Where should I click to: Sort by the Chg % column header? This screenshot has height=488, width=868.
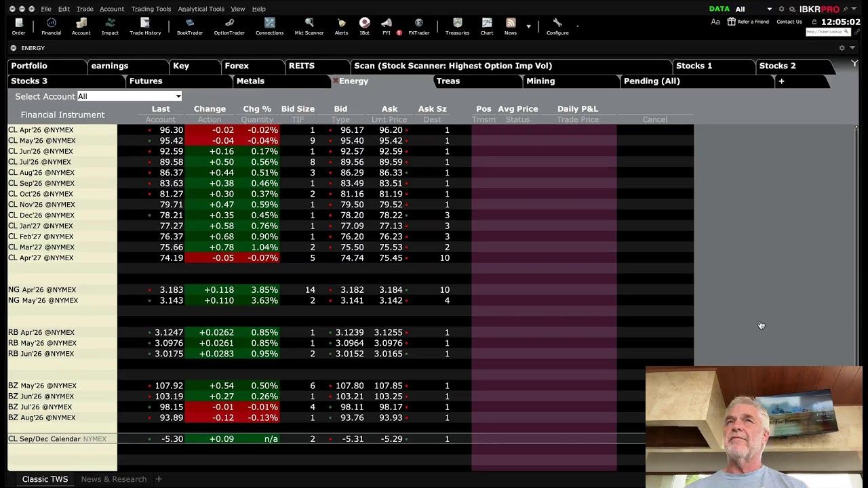pyautogui.click(x=257, y=108)
